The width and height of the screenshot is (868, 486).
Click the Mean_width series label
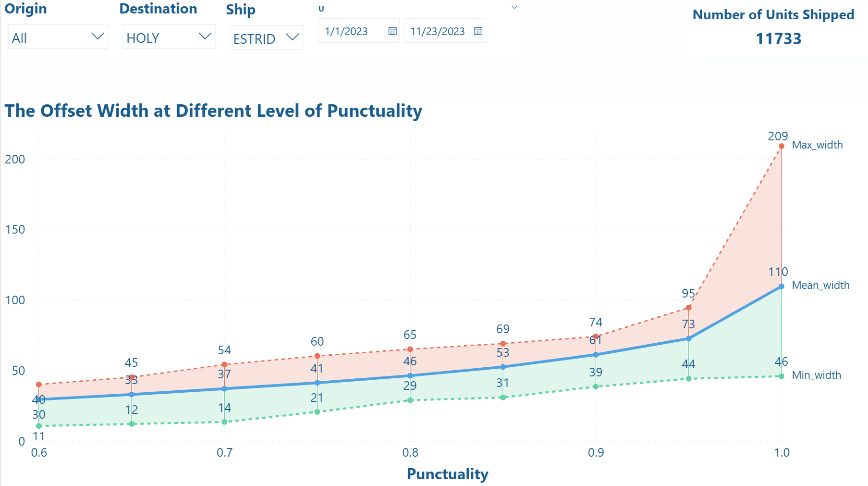click(x=820, y=286)
